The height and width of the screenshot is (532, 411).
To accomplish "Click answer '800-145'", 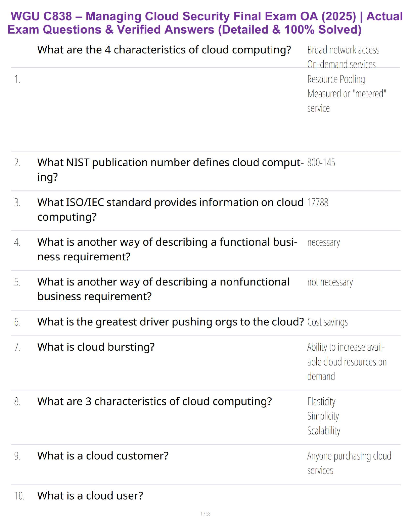I will [x=321, y=163].
